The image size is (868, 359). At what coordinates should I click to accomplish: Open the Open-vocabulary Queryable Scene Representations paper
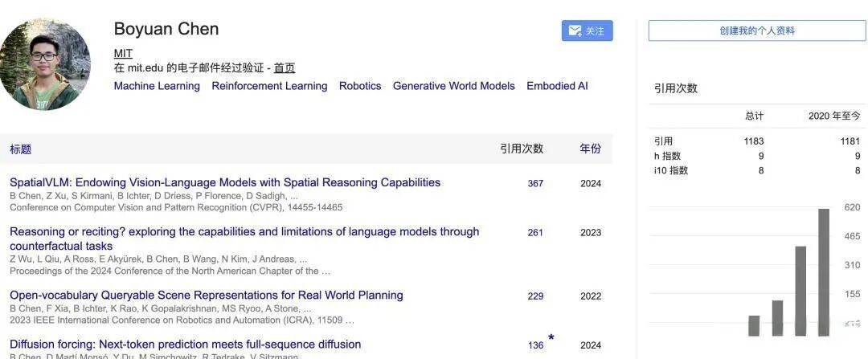[x=207, y=296]
